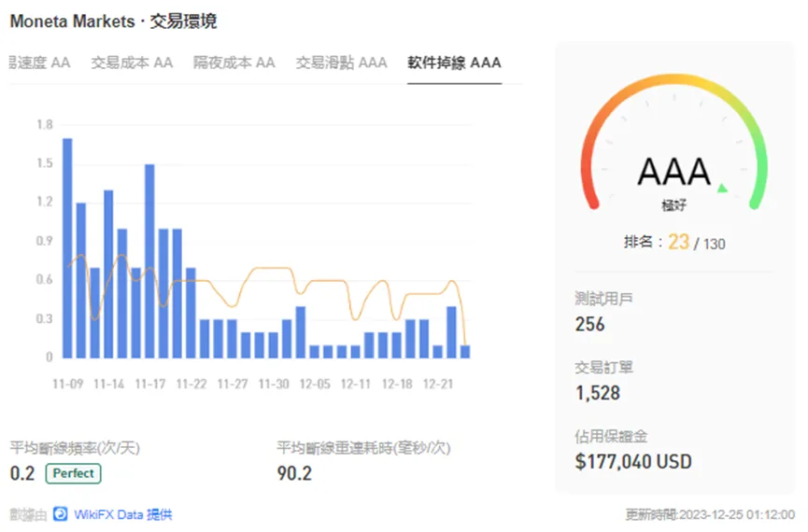Click the tallest bar at 11-09

[x=67, y=248]
